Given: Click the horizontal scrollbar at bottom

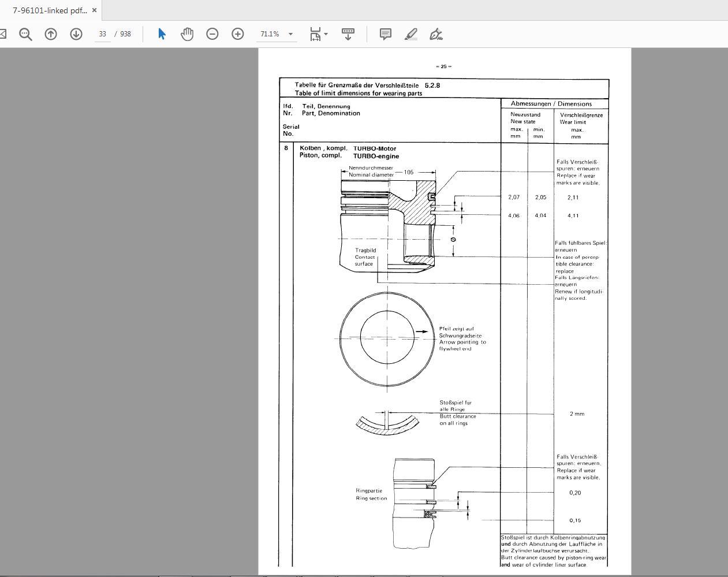Looking at the screenshot, I should click(364, 575).
